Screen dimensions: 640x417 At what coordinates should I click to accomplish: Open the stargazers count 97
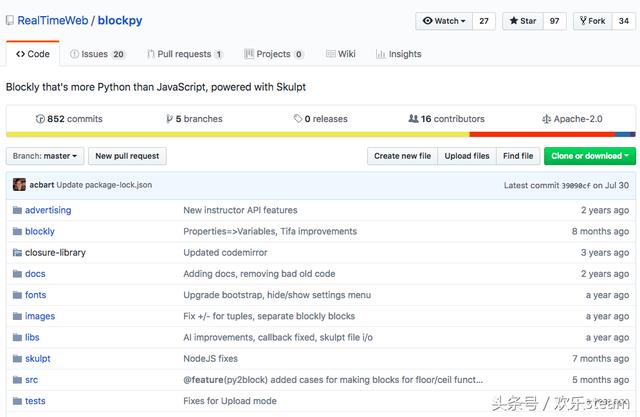[554, 21]
